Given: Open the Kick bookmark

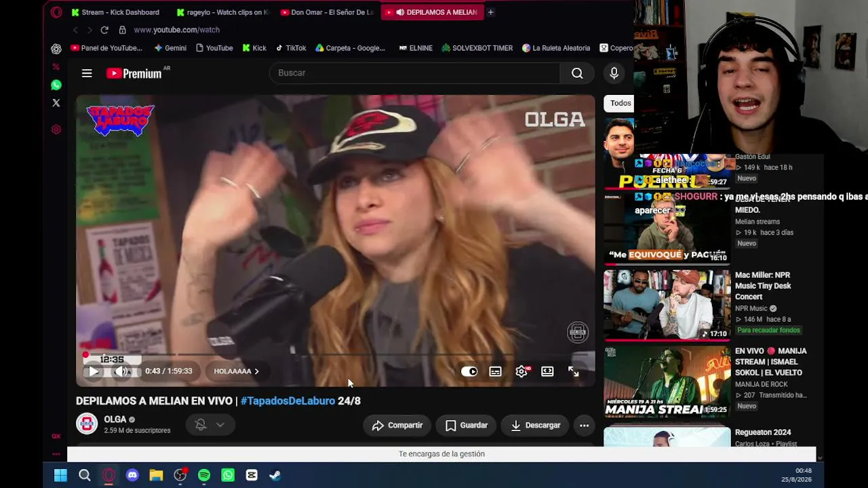Looking at the screenshot, I should pos(254,48).
